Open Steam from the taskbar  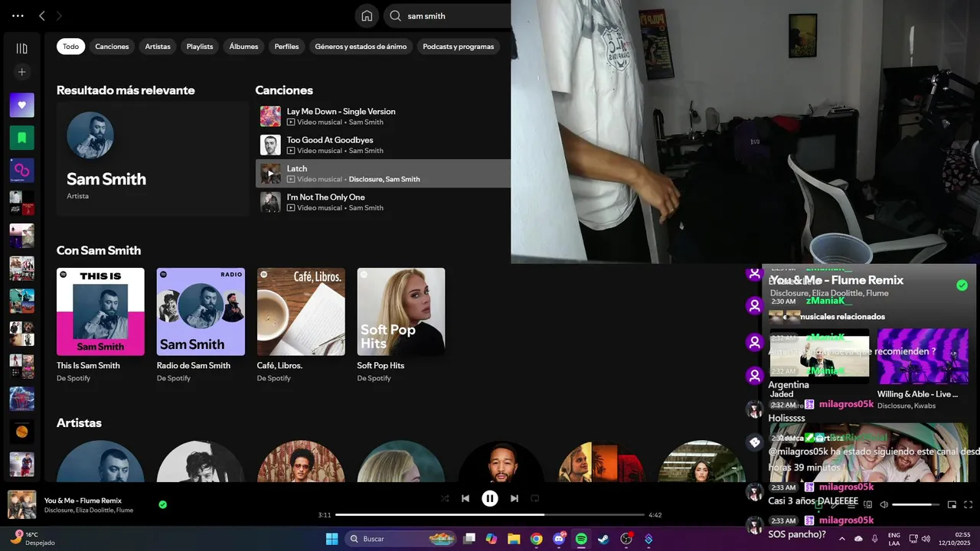603,539
